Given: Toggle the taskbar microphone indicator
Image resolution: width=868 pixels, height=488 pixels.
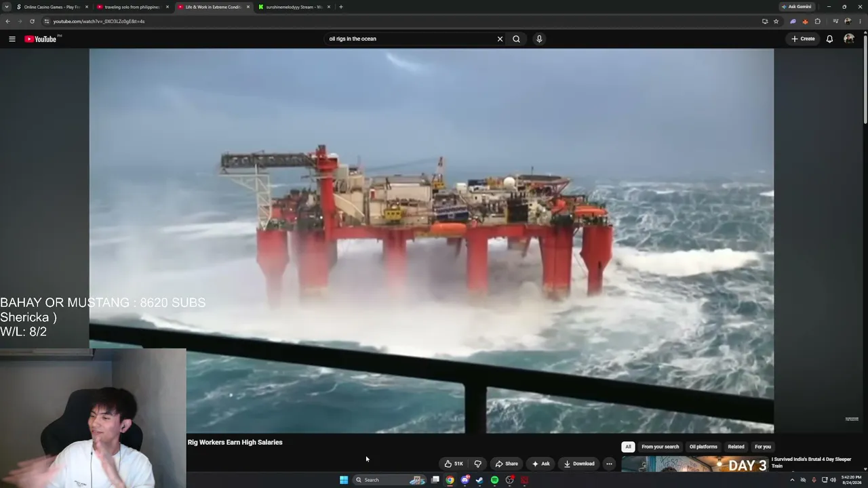Looking at the screenshot, I should 814,480.
